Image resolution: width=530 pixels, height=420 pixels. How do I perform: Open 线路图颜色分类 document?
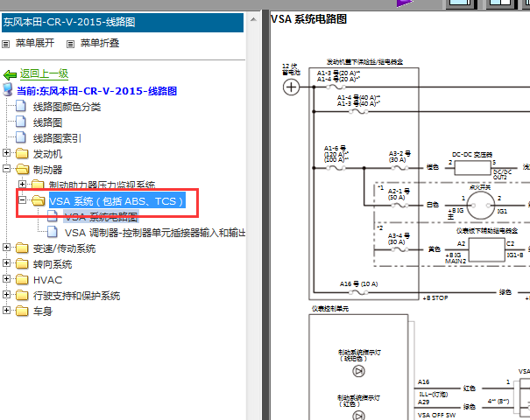click(67, 107)
